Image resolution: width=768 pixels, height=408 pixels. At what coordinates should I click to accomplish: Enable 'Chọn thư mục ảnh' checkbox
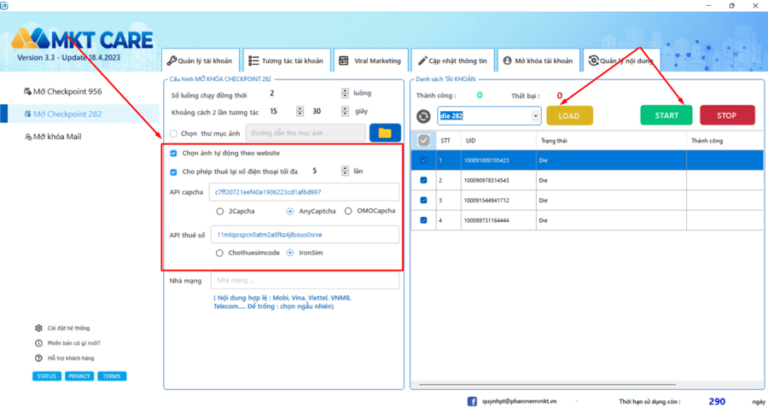pos(174,133)
